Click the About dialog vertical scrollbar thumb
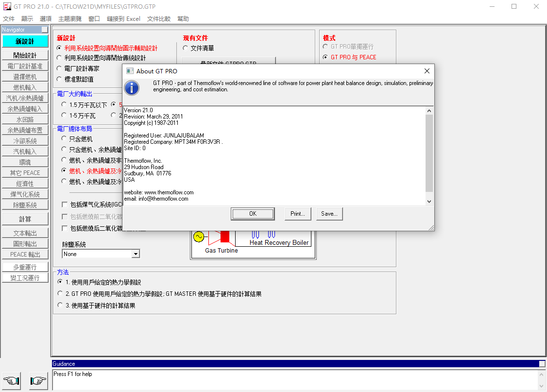This screenshot has width=547, height=392. coord(429,153)
